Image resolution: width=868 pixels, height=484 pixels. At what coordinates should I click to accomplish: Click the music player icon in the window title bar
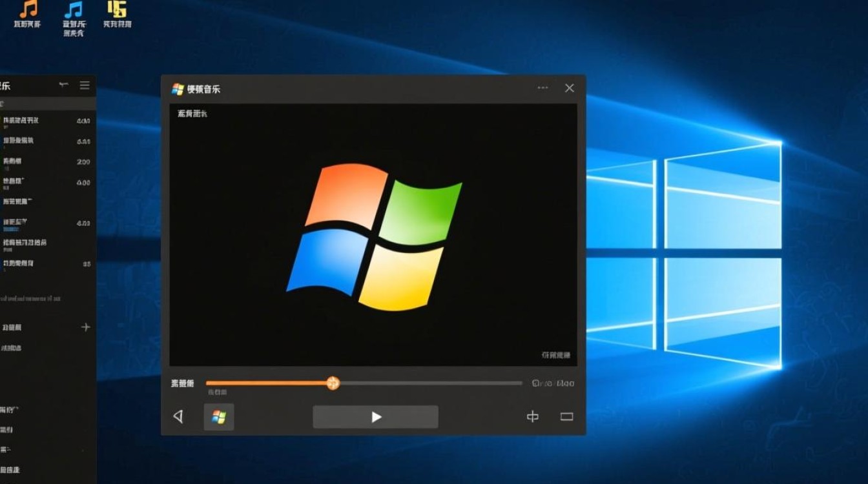(176, 88)
